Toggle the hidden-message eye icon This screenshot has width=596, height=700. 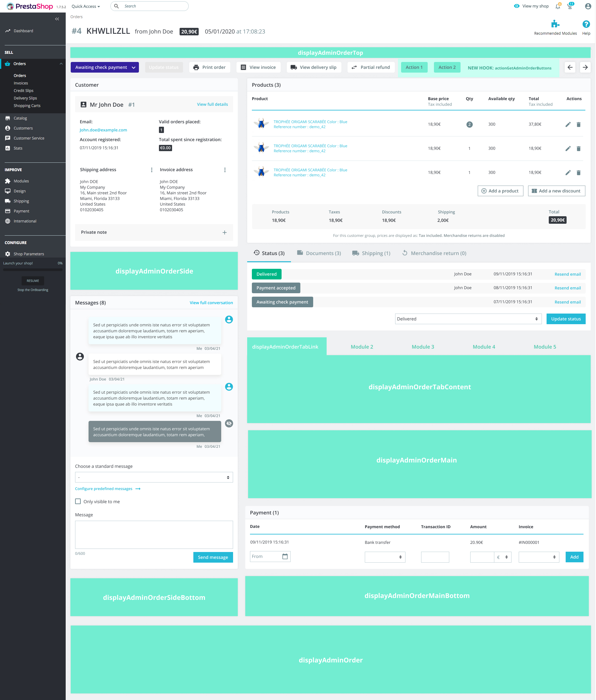coord(229,423)
